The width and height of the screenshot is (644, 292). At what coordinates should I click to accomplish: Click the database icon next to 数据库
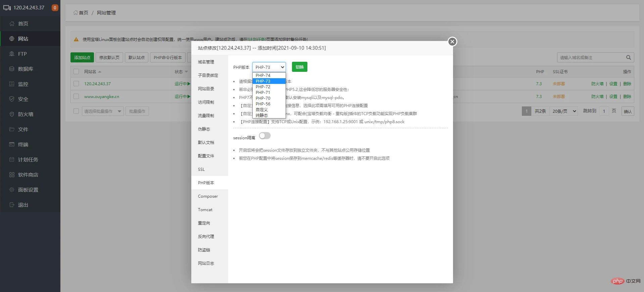(x=12, y=69)
